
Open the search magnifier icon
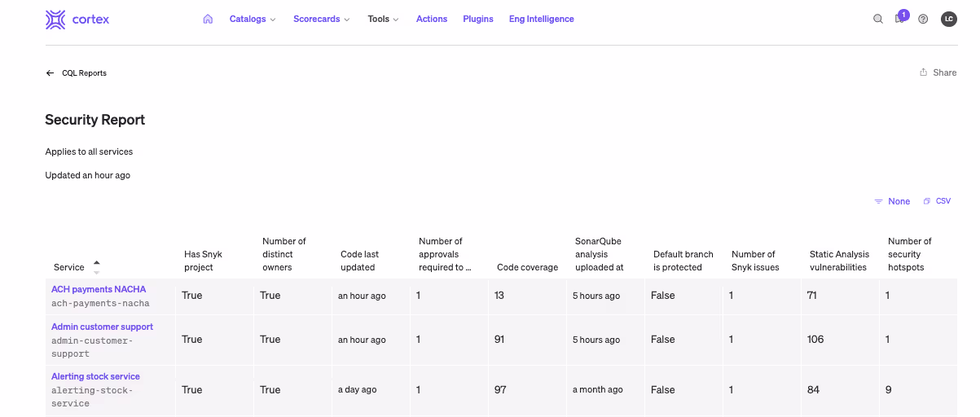click(877, 20)
